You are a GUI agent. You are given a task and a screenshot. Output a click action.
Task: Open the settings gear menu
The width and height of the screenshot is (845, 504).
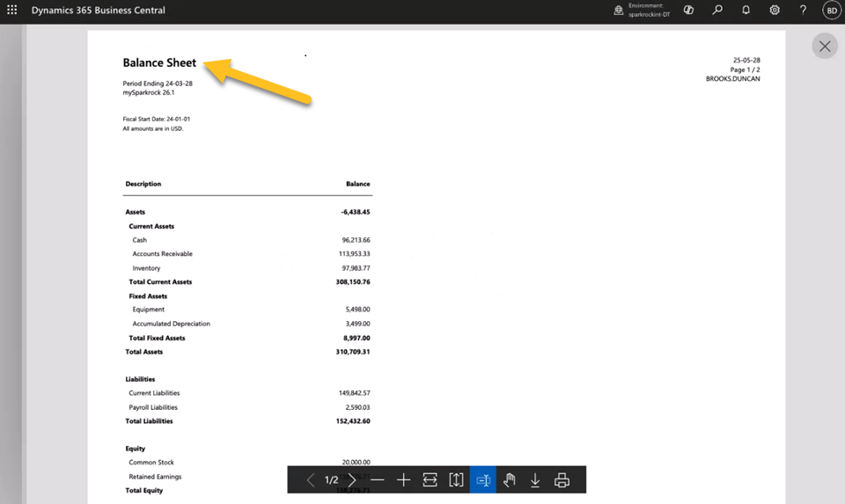pos(775,11)
